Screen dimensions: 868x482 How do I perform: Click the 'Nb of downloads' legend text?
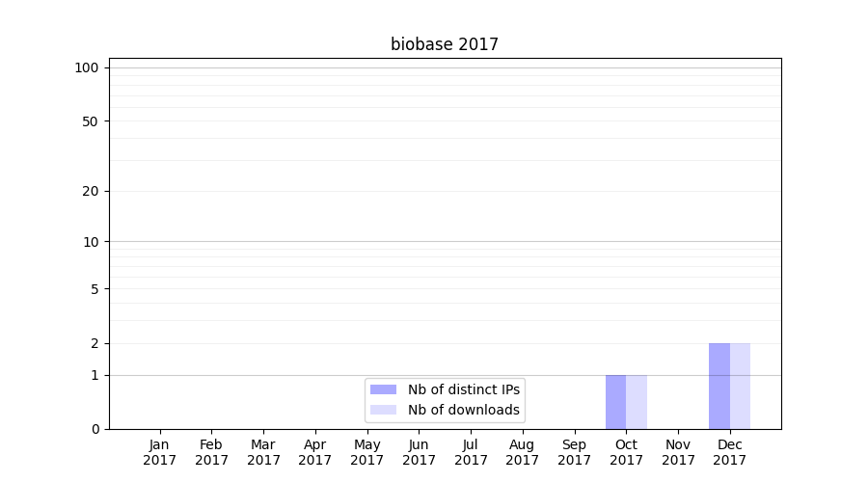pos(463,410)
